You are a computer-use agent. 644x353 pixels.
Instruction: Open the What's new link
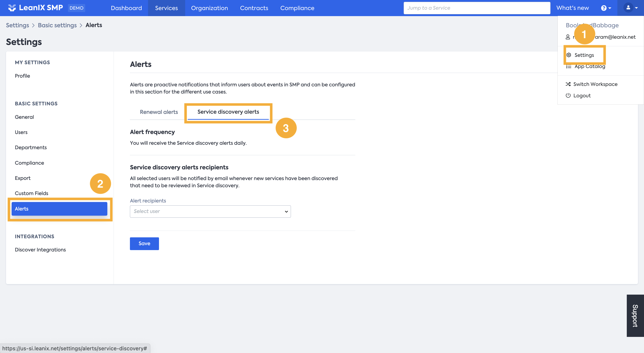572,8
